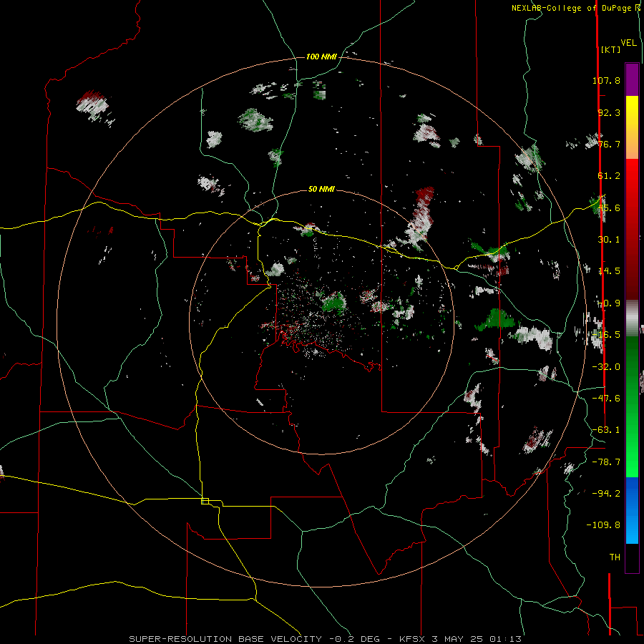This screenshot has height=644, width=644.
Task: Select the -47.6 velocity scale value
Action: coord(606,399)
